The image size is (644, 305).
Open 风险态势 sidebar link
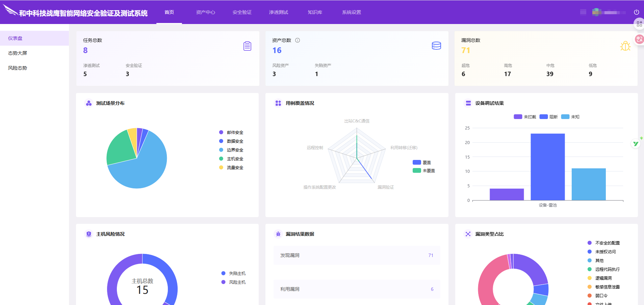click(x=18, y=68)
